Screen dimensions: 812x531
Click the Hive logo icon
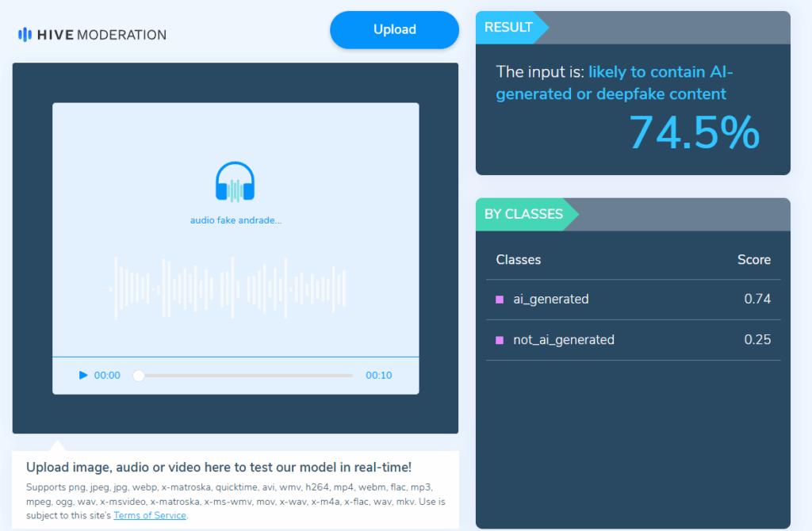click(25, 34)
